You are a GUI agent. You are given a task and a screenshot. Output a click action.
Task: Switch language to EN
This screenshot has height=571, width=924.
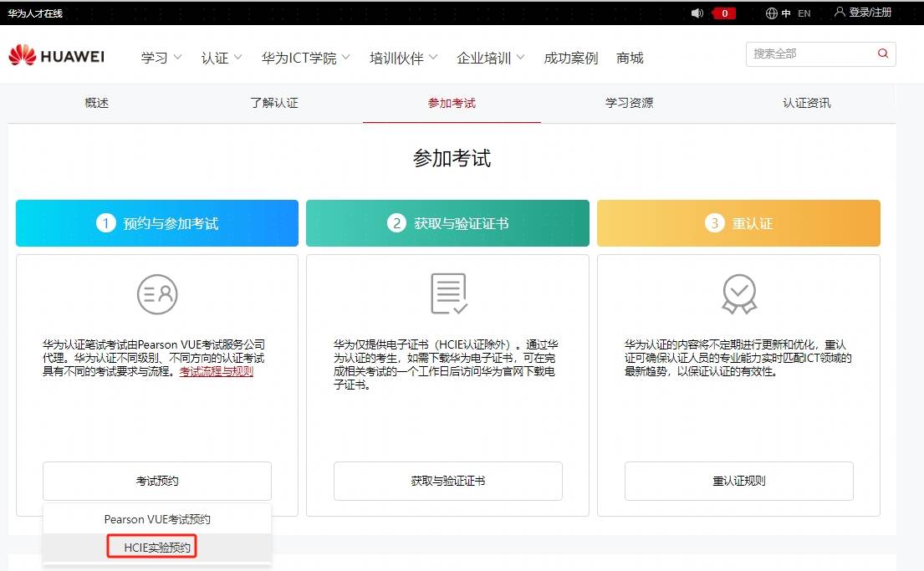tap(804, 13)
